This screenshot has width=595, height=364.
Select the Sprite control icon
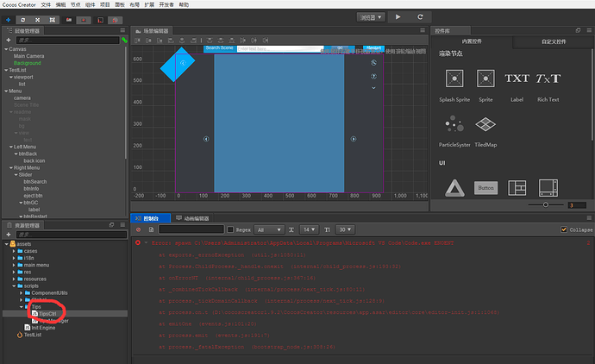click(485, 78)
